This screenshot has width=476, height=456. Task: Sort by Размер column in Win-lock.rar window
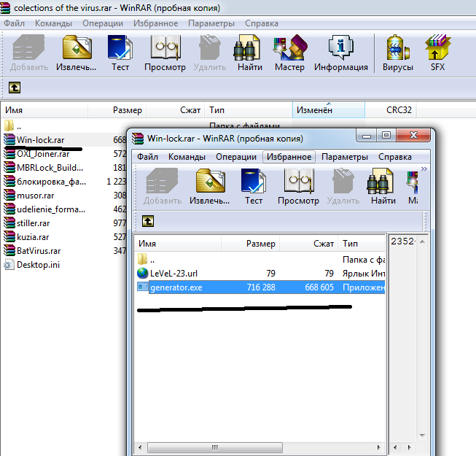[x=251, y=244]
